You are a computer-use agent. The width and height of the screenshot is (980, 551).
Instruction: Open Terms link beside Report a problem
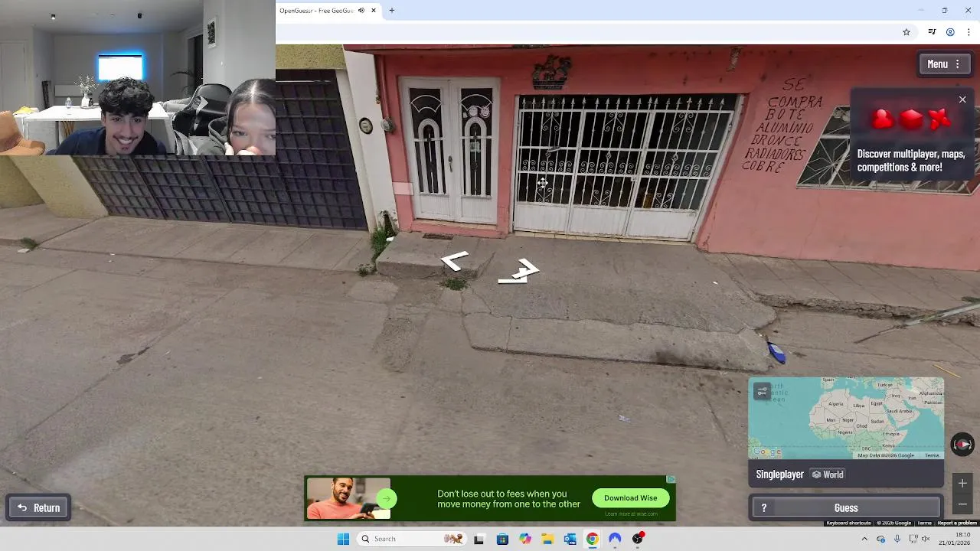click(924, 523)
